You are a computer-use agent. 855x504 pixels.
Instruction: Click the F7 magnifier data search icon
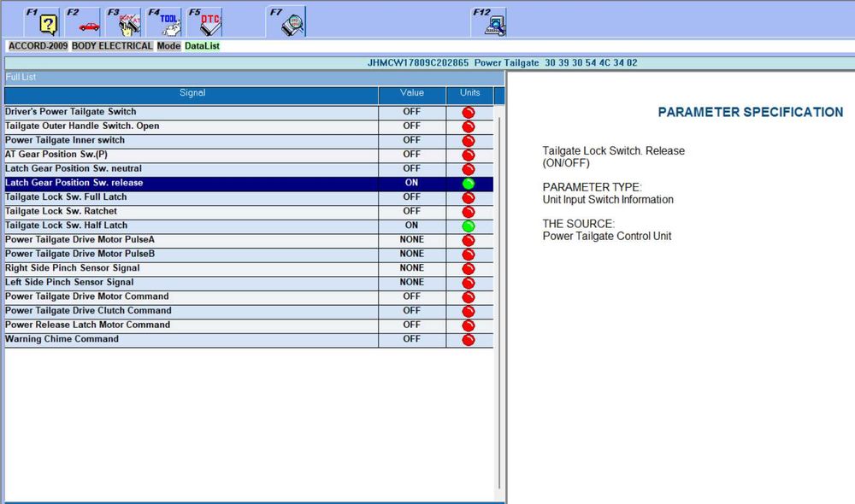click(292, 23)
